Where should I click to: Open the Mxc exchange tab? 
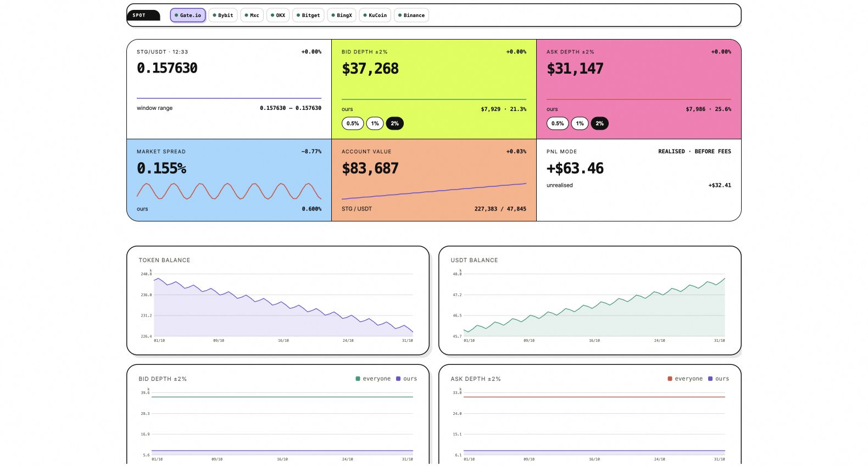point(252,15)
